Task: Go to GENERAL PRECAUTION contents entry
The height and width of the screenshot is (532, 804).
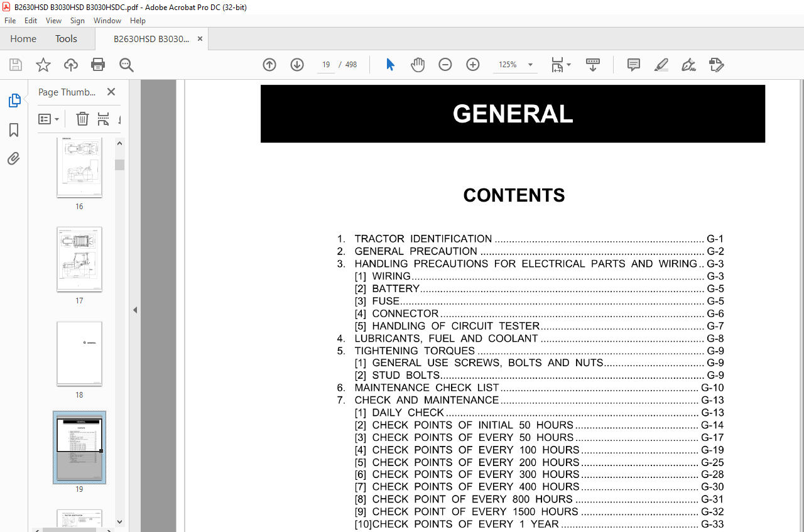Action: coord(530,251)
